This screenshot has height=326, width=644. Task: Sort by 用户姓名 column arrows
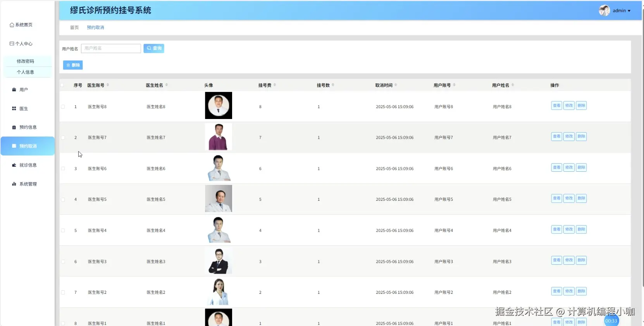513,85
